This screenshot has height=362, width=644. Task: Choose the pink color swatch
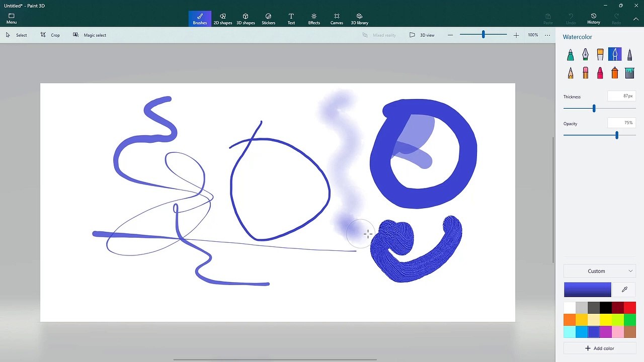618,332
